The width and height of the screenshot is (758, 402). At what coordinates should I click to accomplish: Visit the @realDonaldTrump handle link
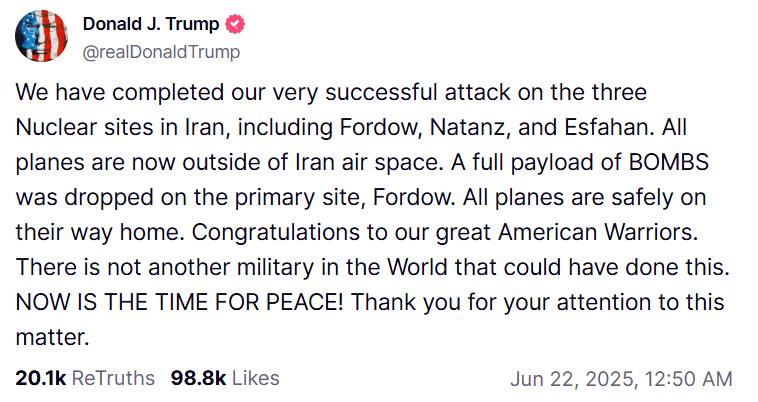click(x=161, y=52)
